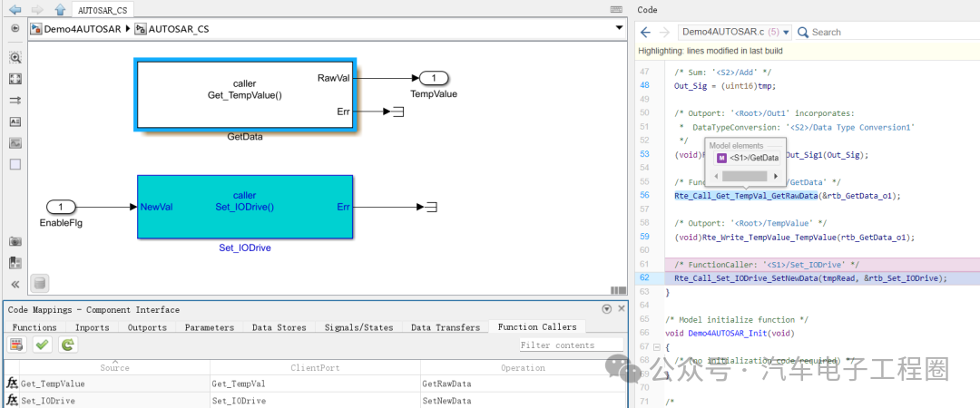Select the Area rectangle tool
This screenshot has width=980, height=408.
[15, 164]
